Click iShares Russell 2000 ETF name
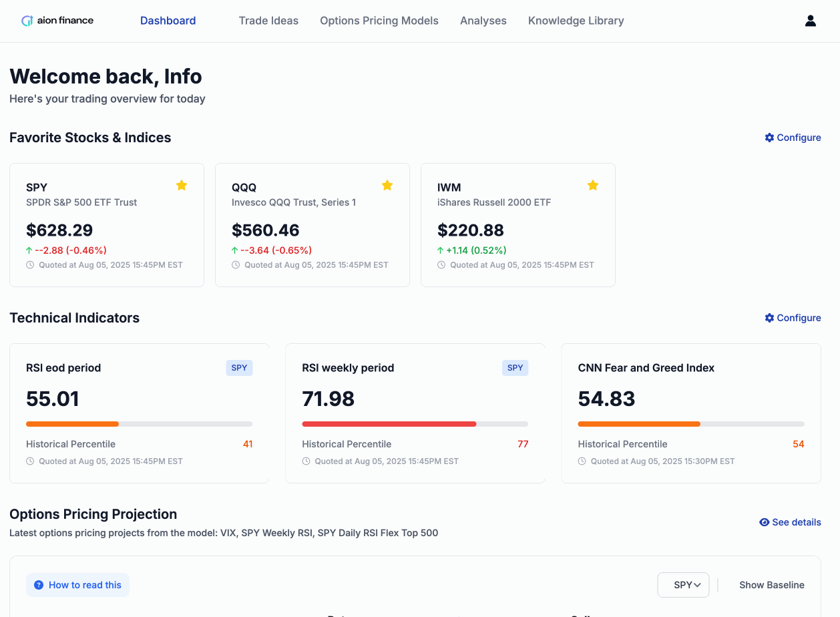The width and height of the screenshot is (840, 617). (x=494, y=202)
